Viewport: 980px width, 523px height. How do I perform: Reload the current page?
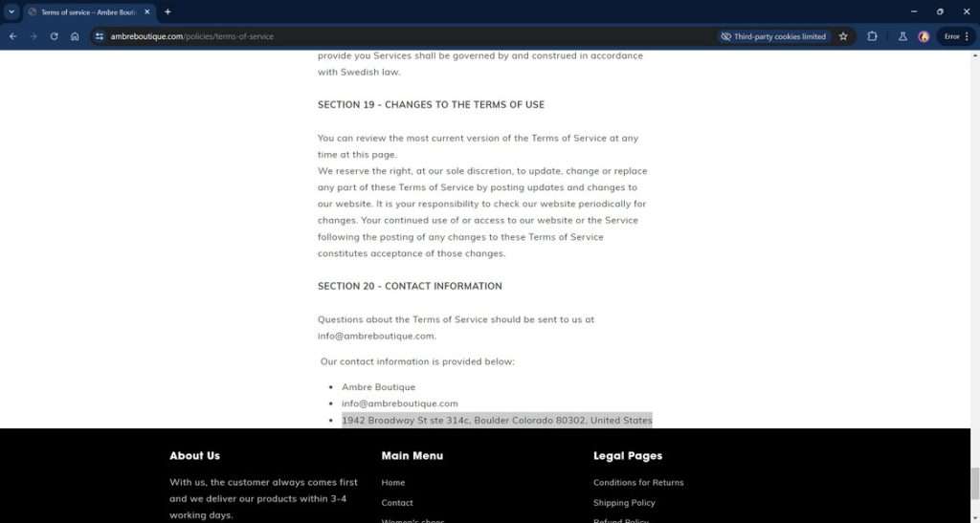coord(55,36)
